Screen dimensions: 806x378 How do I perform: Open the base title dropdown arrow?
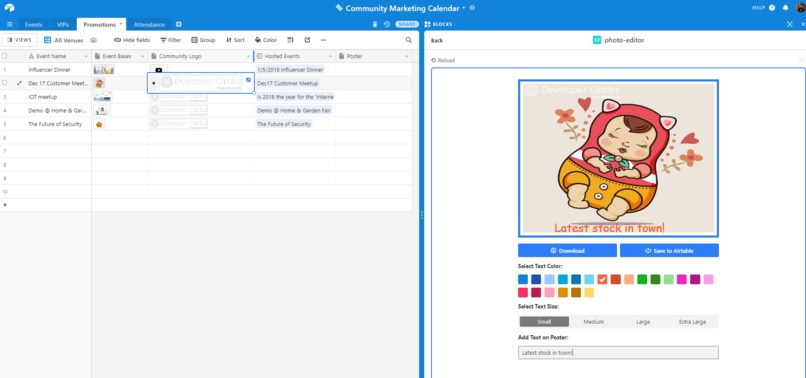(x=464, y=8)
